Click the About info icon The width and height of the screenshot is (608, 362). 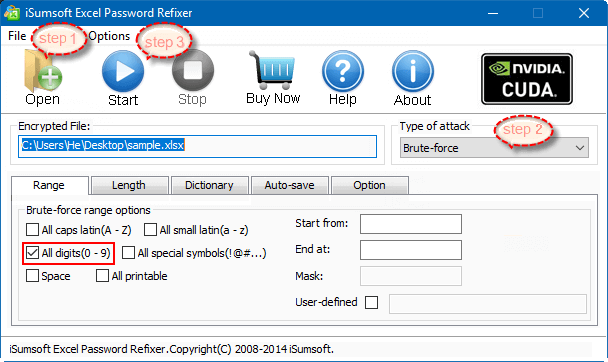(x=413, y=71)
